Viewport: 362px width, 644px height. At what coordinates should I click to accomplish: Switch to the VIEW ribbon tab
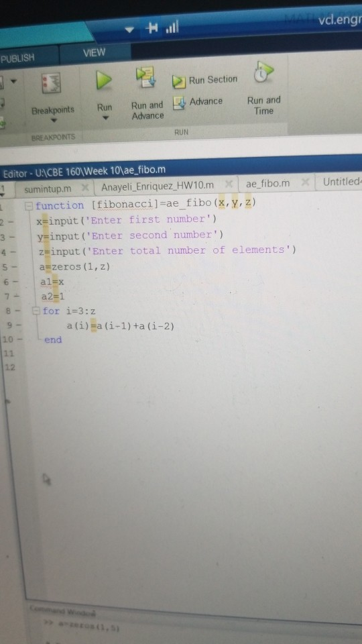pyautogui.click(x=94, y=52)
